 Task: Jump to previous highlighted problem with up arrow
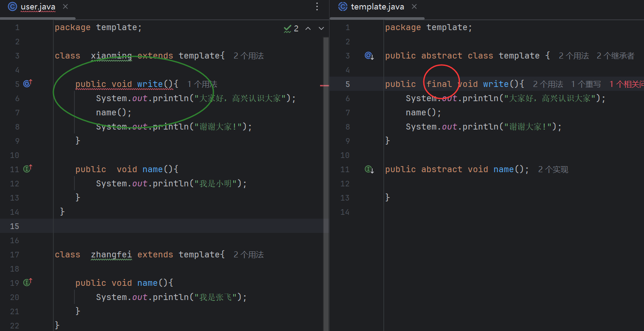308,28
